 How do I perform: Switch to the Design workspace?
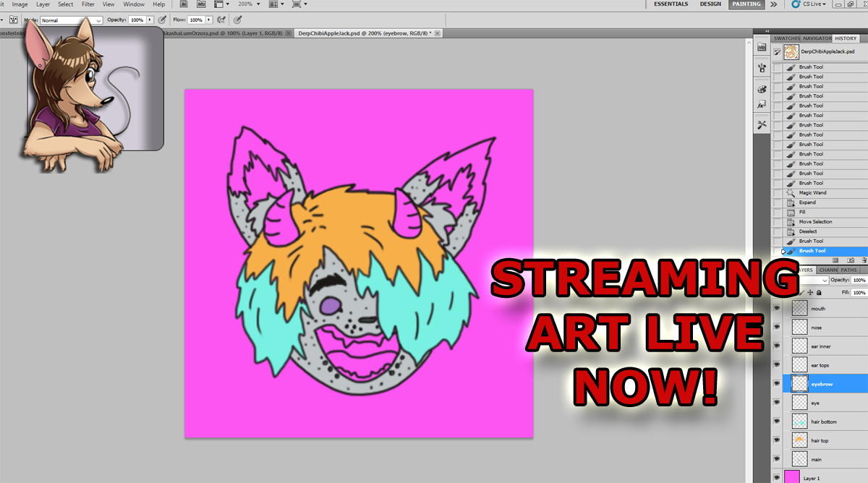pos(710,4)
